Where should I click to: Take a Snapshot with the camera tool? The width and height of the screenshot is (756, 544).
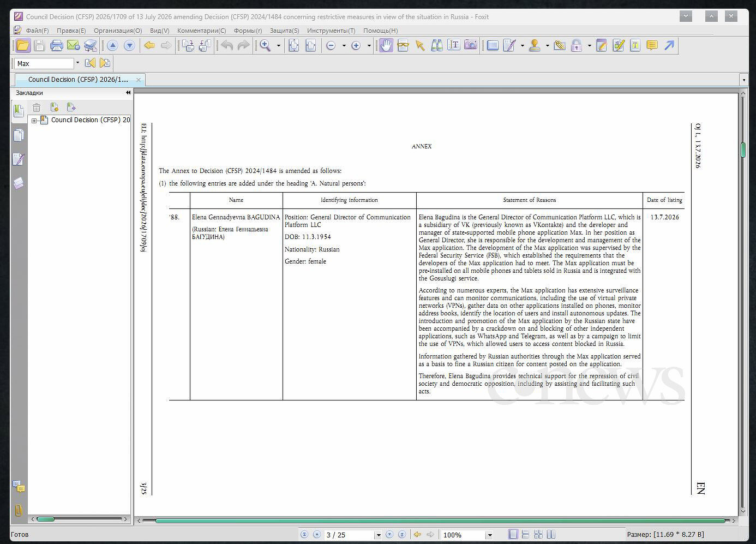coord(471,45)
